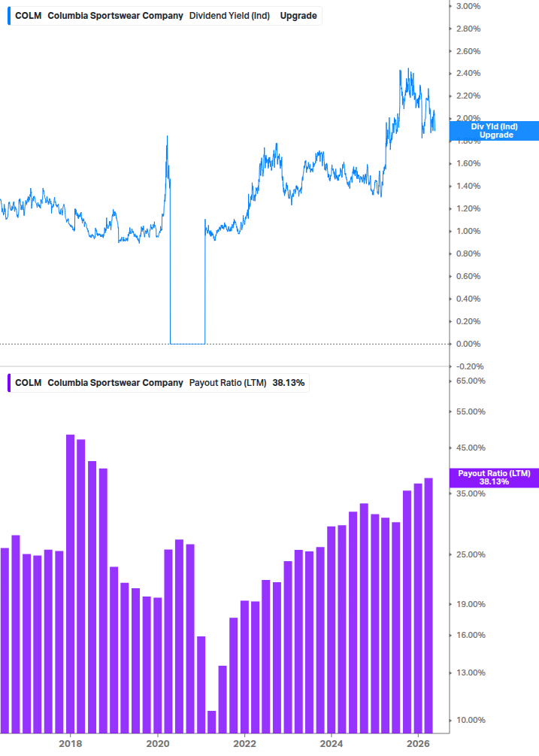Viewport: 539px width, 756px height.
Task: Click the 45.00% label on the payout axis
Action: (471, 448)
